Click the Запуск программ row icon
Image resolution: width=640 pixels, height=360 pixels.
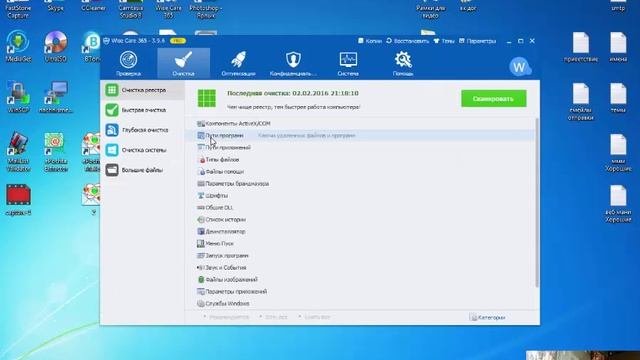pos(201,256)
